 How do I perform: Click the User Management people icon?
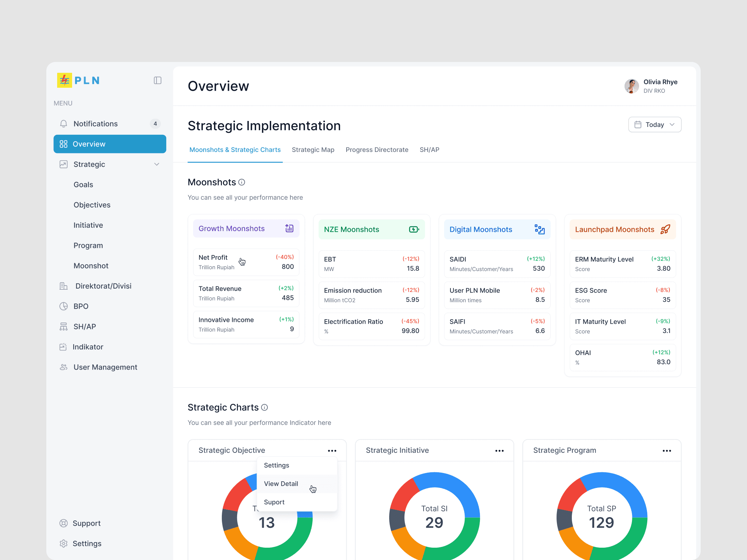click(63, 367)
